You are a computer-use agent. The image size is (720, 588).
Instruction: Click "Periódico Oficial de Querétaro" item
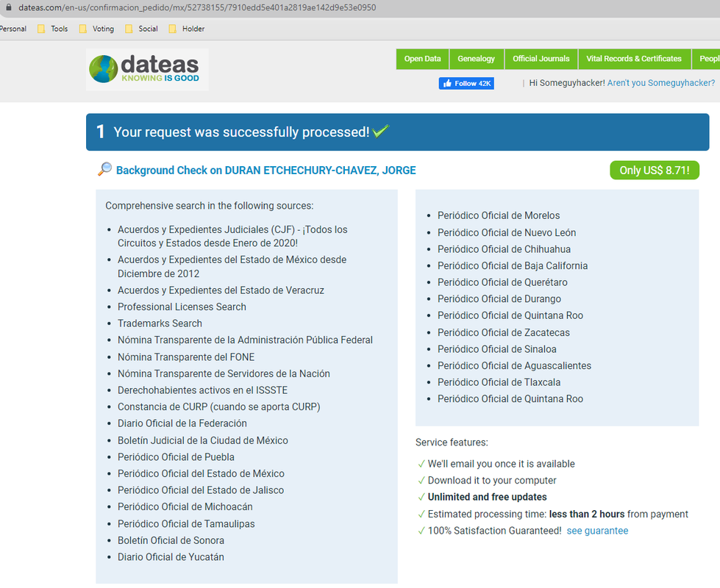click(502, 282)
